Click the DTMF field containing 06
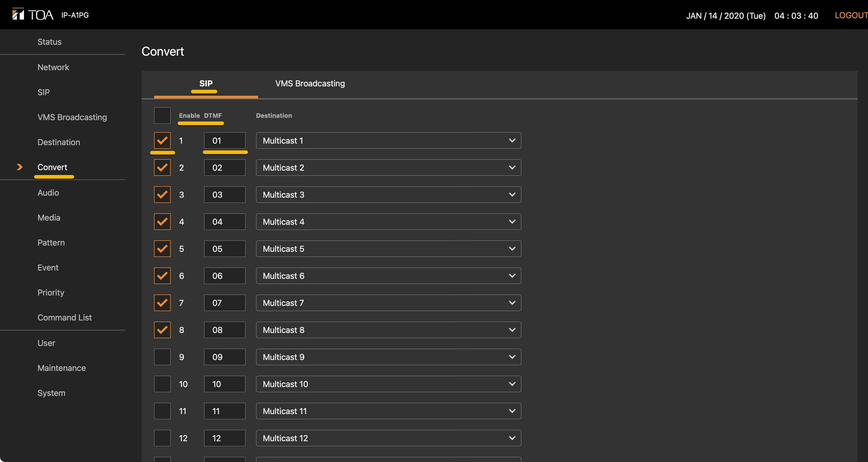The height and width of the screenshot is (462, 868). 225,276
